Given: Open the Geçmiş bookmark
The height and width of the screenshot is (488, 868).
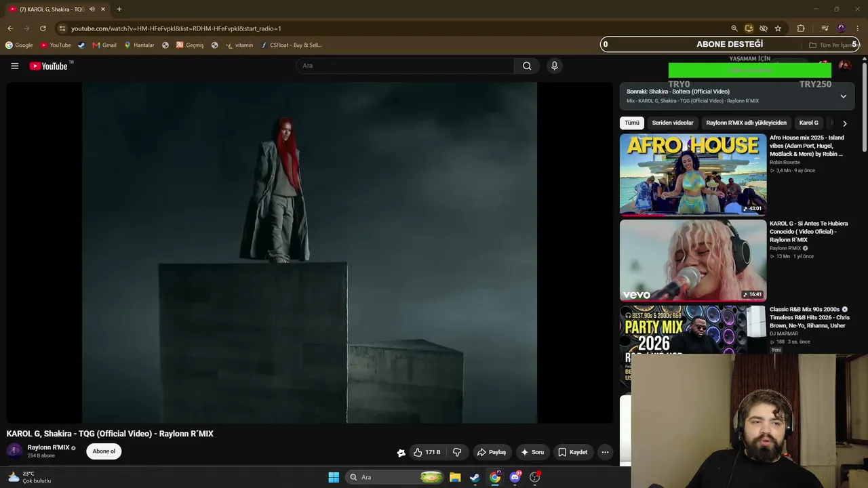Looking at the screenshot, I should (x=190, y=45).
